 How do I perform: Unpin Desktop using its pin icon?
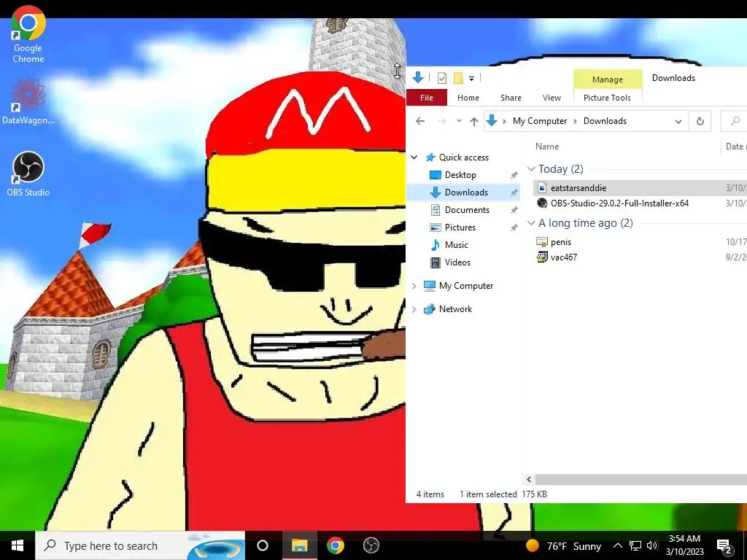pyautogui.click(x=514, y=175)
